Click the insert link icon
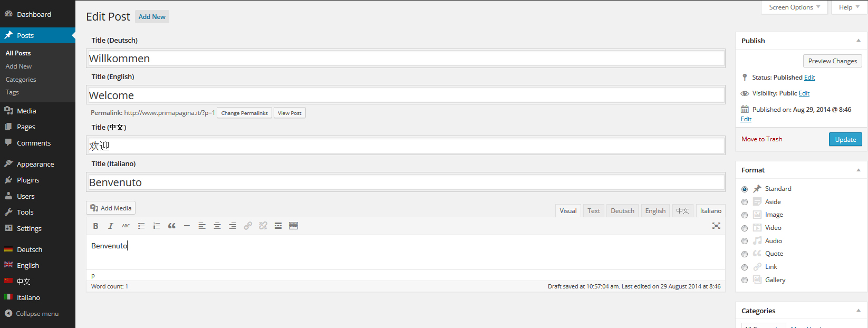Image resolution: width=868 pixels, height=328 pixels. point(248,226)
